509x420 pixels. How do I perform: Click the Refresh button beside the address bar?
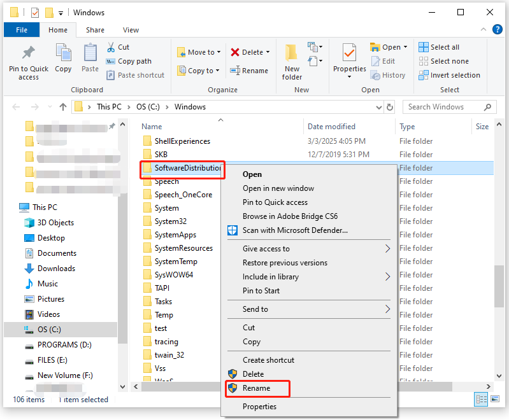click(390, 107)
